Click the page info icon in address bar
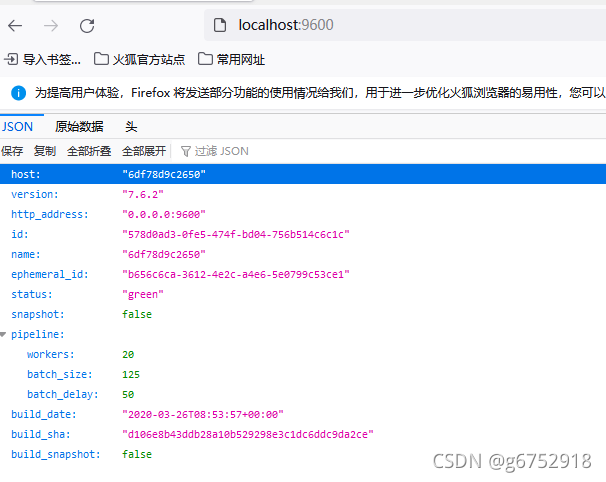Viewport: 606px width, 482px height. (x=220, y=25)
